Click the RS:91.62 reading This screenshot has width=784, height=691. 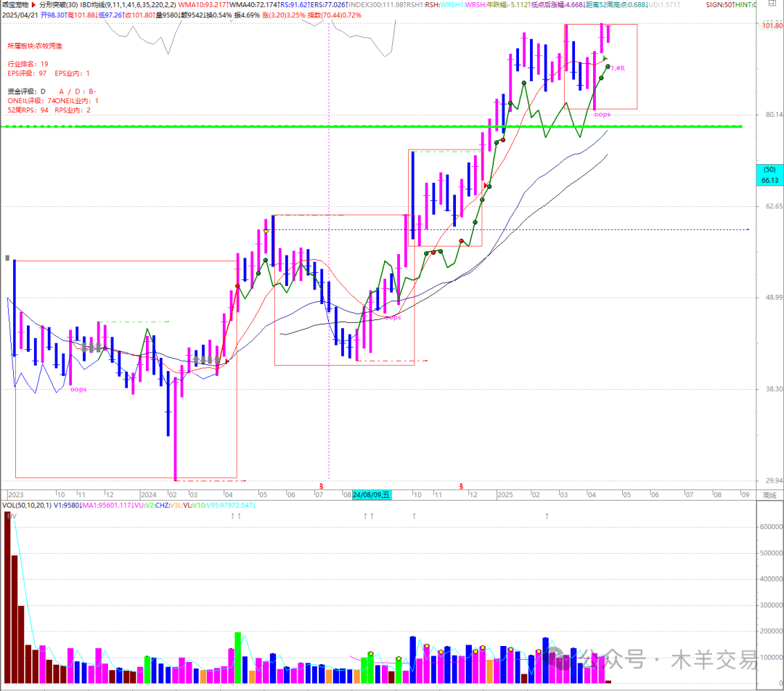coord(294,4)
